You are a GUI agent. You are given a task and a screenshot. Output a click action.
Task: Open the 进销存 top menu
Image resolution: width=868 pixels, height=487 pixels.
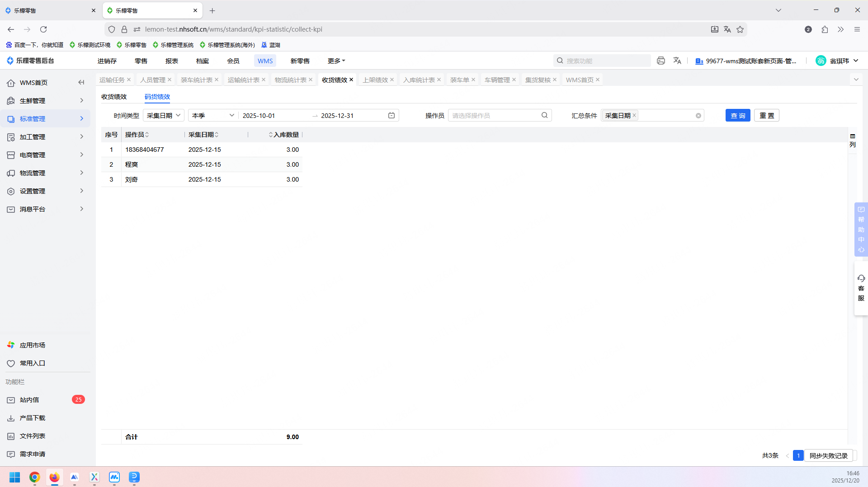(107, 61)
